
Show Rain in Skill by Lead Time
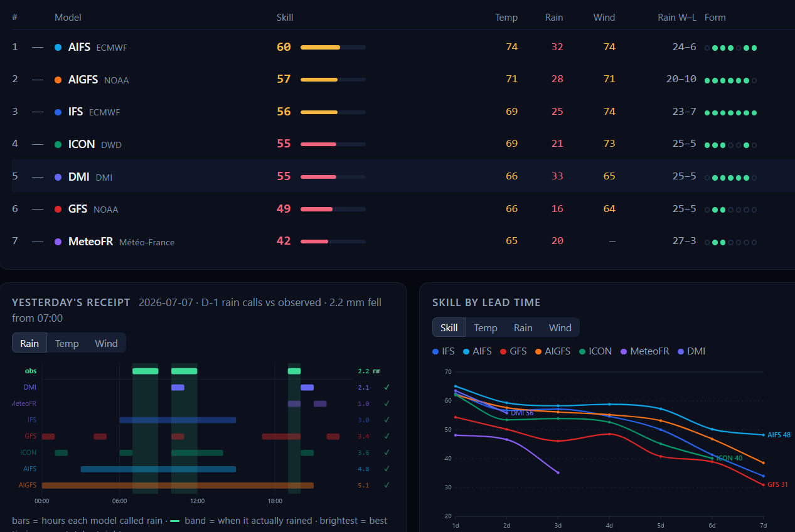523,327
